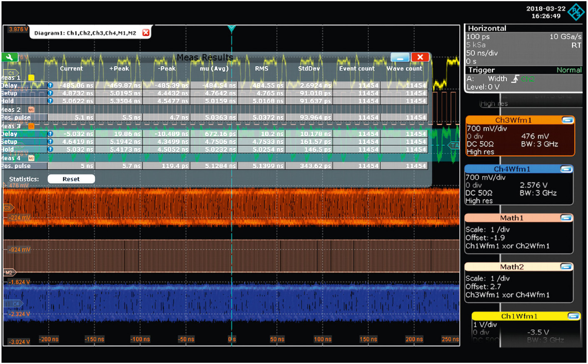
Task: Click the date and time display
Action: tap(546, 12)
